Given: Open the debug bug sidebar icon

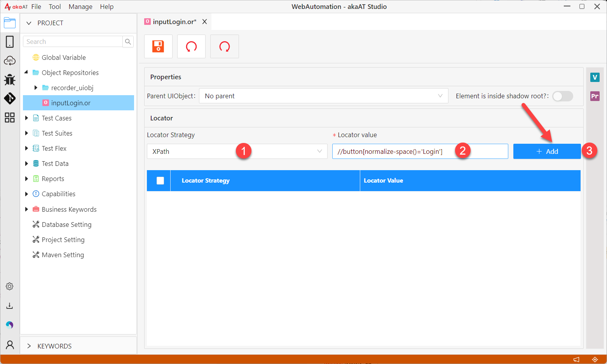Looking at the screenshot, I should point(10,80).
